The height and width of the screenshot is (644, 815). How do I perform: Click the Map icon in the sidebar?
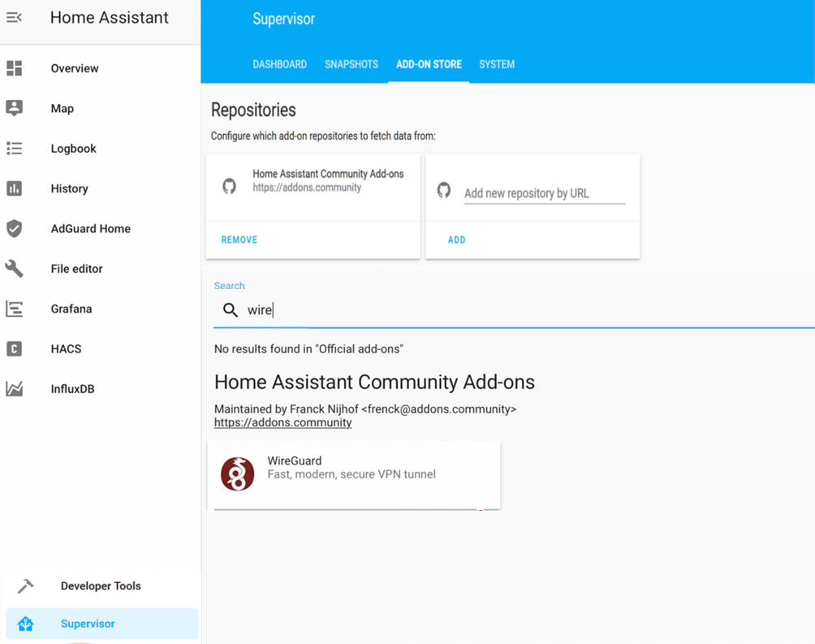[x=15, y=108]
